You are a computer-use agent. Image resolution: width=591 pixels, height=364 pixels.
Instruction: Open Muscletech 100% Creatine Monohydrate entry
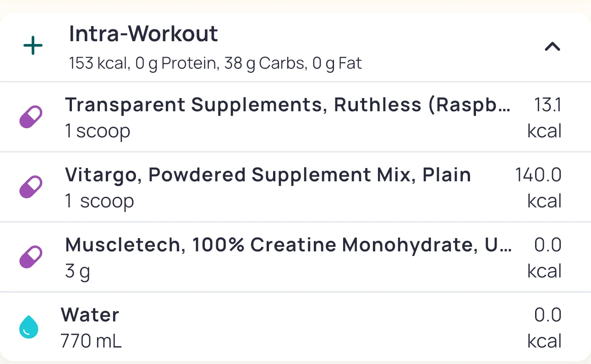287,245
